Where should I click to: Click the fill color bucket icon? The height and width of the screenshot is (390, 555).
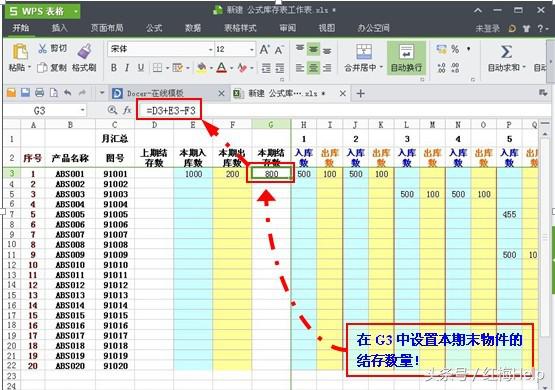tap(201, 67)
